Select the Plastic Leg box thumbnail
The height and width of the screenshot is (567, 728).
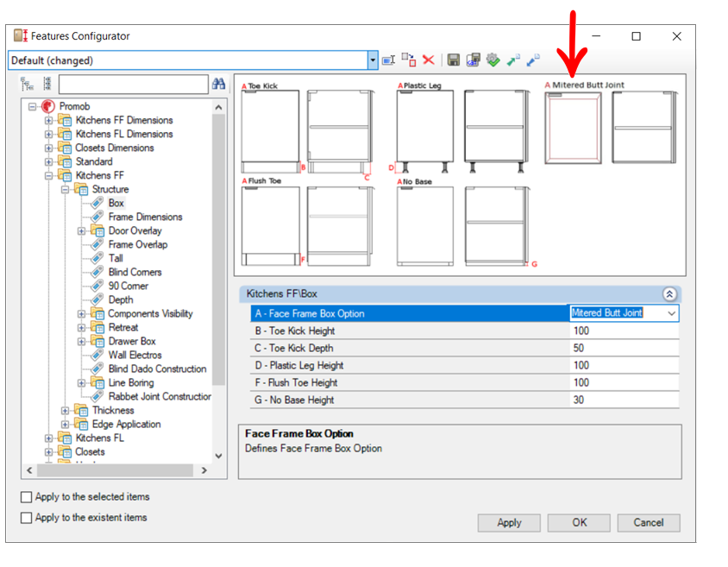[425, 127]
